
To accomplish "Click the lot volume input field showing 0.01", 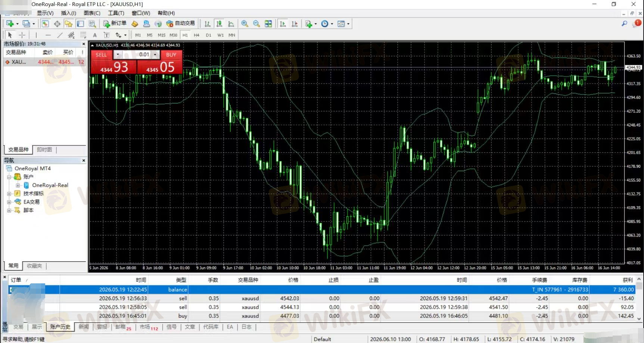I will (x=136, y=54).
